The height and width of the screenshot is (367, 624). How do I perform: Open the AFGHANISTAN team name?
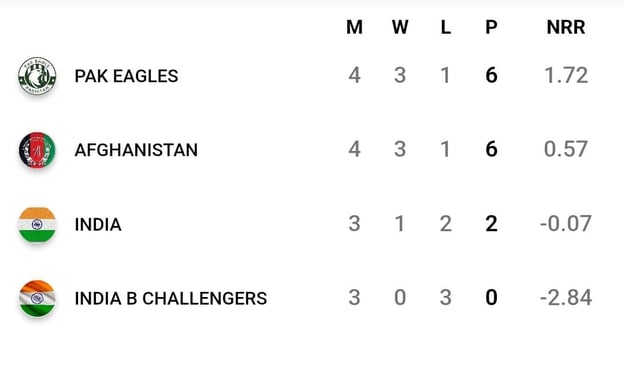click(136, 150)
